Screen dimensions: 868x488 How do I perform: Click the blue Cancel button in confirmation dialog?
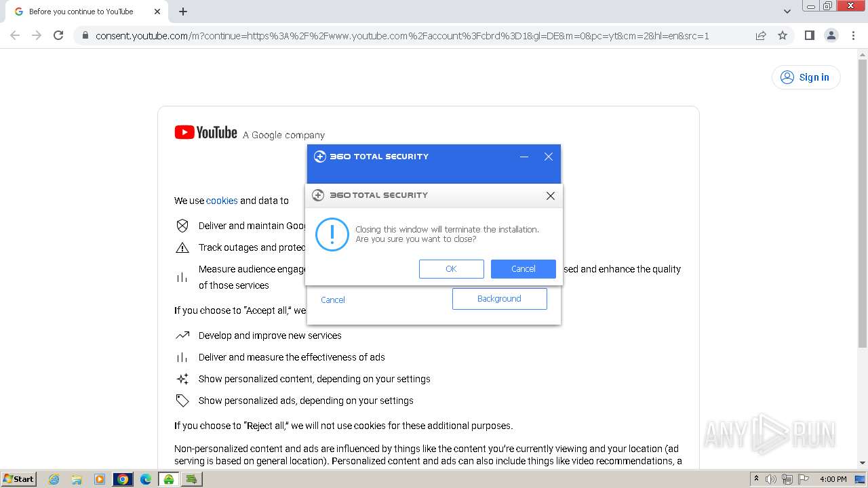point(523,268)
